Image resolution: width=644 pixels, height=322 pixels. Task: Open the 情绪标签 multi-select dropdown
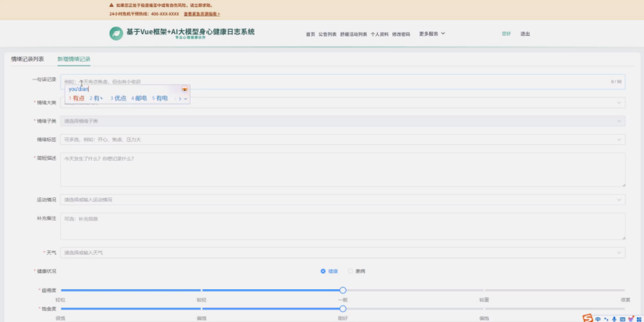click(x=343, y=140)
